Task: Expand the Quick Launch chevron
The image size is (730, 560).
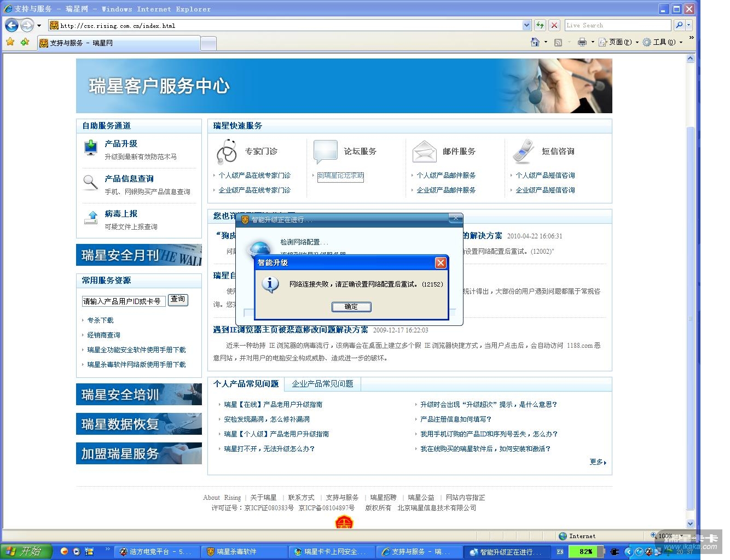Action: [x=107, y=550]
